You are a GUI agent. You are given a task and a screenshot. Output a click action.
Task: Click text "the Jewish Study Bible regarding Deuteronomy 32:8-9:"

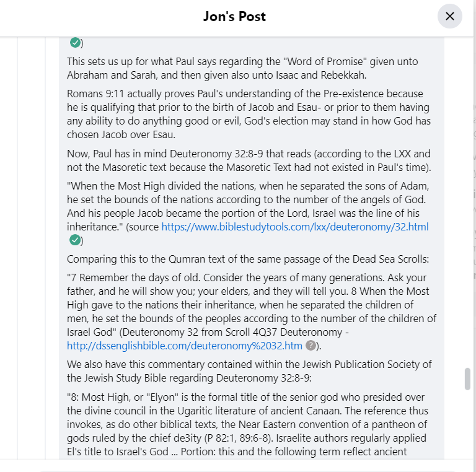[189, 378]
